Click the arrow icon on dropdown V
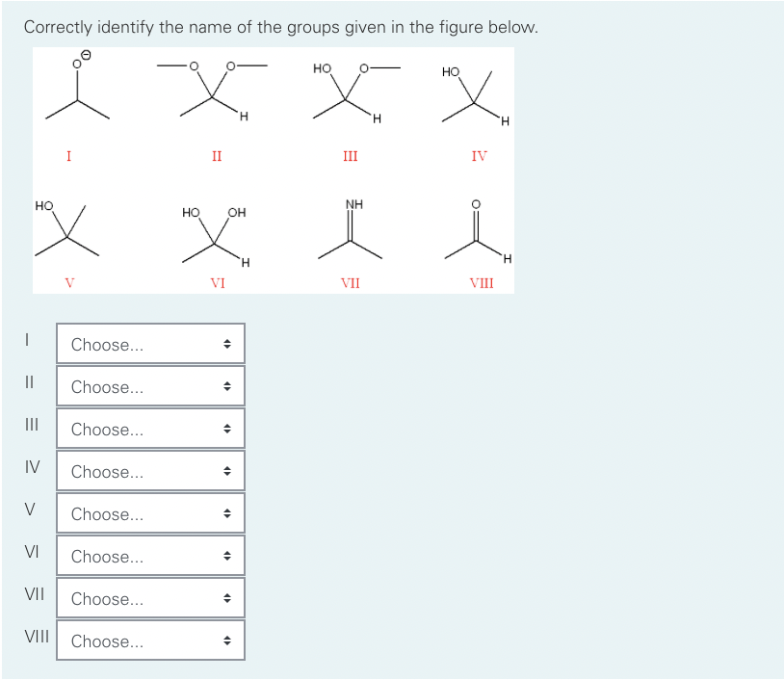The image size is (784, 680). [227, 513]
